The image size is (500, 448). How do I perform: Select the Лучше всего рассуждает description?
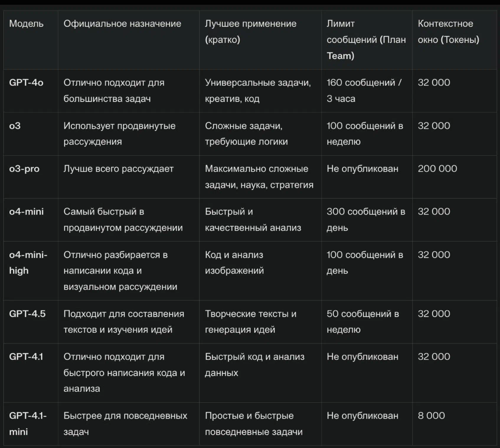point(118,169)
